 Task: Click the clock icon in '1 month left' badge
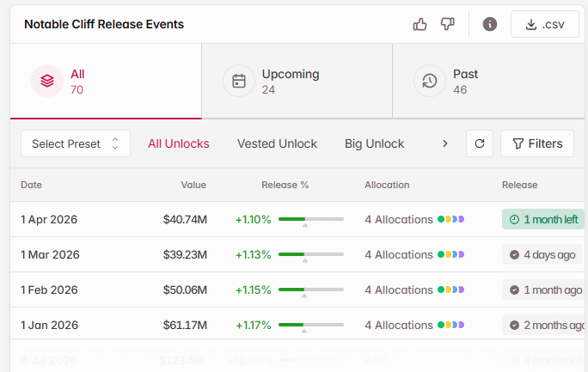coord(514,220)
